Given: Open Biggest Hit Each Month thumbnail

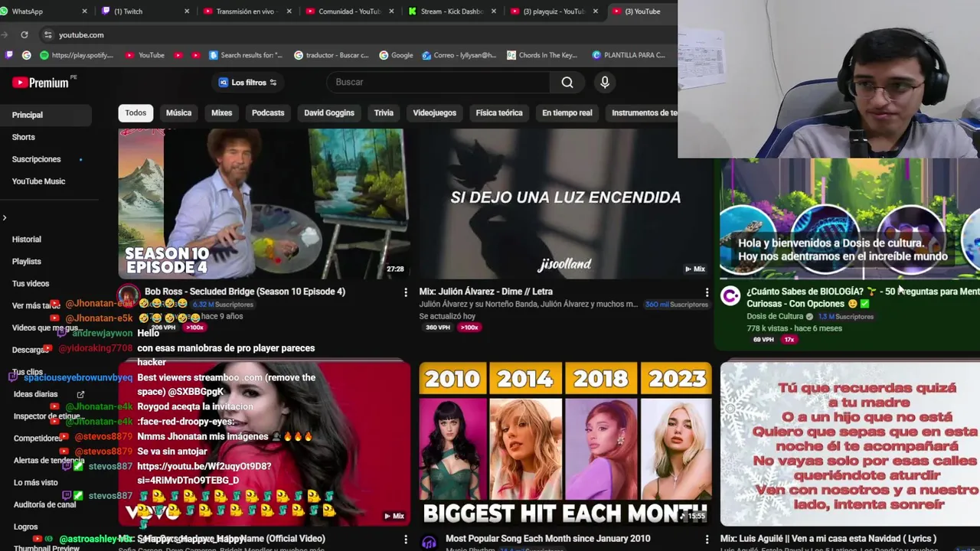Looking at the screenshot, I should click(565, 444).
